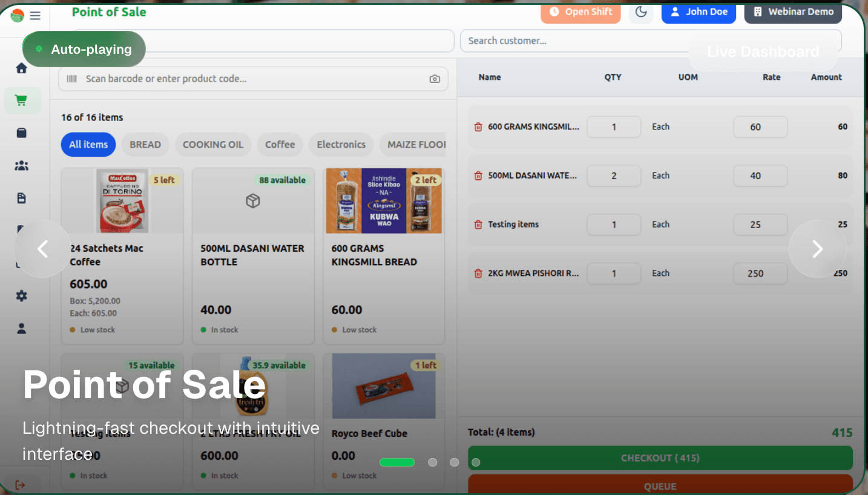
Task: Delete 500ML DASANI WATE cart row with trash icon
Action: click(x=478, y=176)
